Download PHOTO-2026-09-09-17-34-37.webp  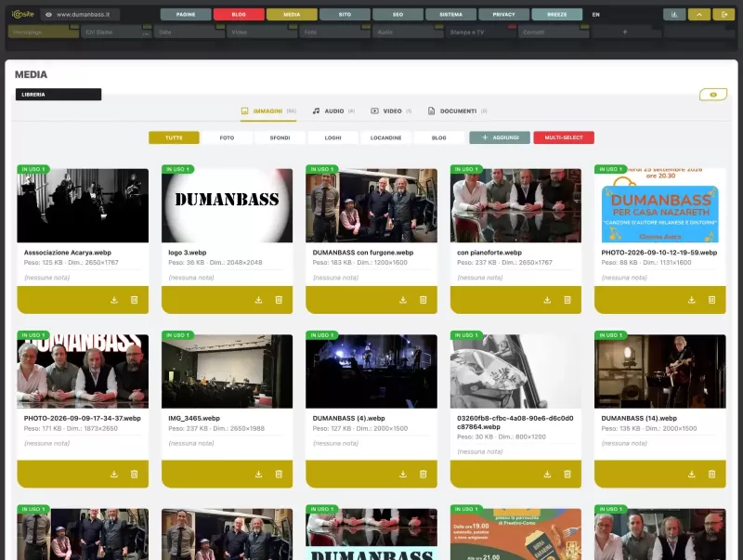pyautogui.click(x=114, y=475)
